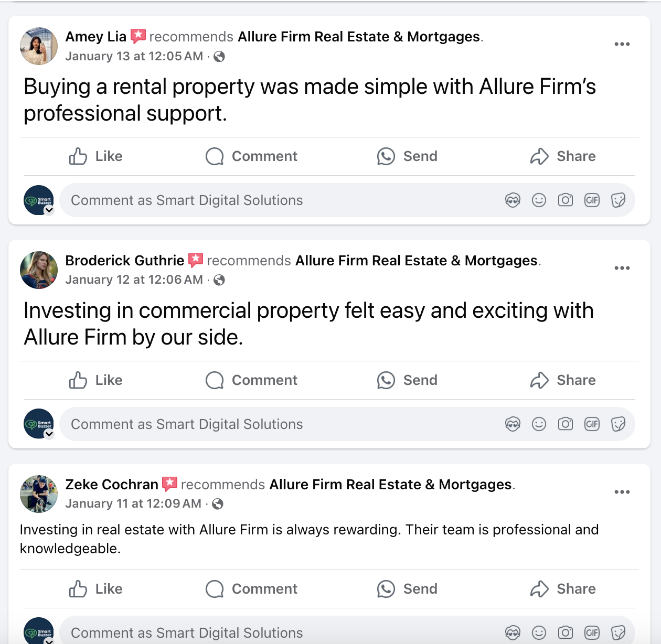
Task: Open sticker picker under Broderick Guthrie's post
Action: (x=618, y=424)
